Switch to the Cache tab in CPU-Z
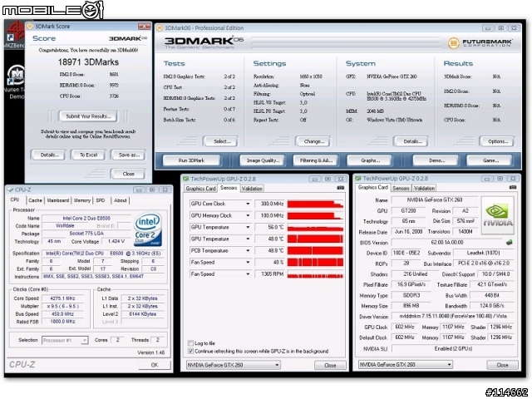The height and width of the screenshot is (399, 532). [35, 200]
